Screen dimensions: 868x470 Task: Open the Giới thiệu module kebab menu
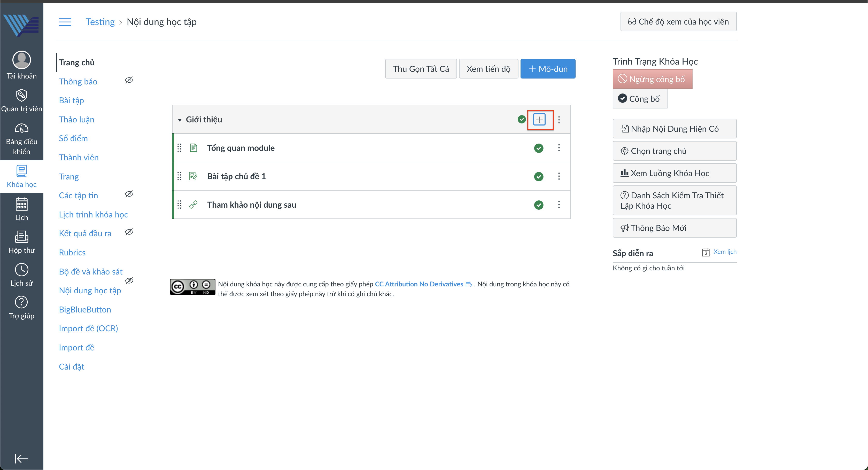[x=559, y=120]
